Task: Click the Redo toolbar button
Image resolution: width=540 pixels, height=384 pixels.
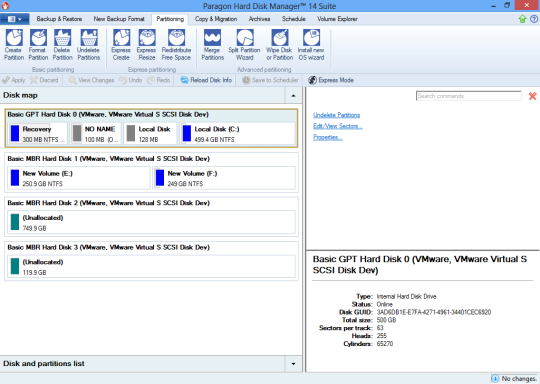Action: click(158, 80)
